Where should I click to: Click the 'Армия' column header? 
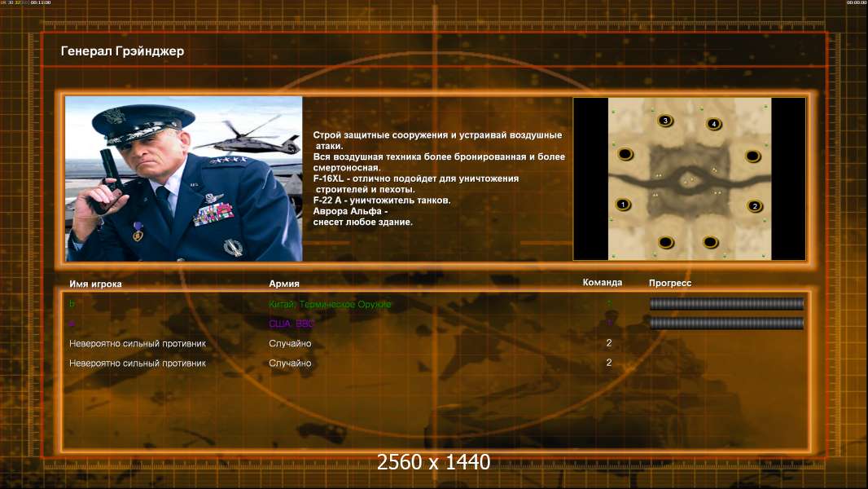click(x=284, y=284)
